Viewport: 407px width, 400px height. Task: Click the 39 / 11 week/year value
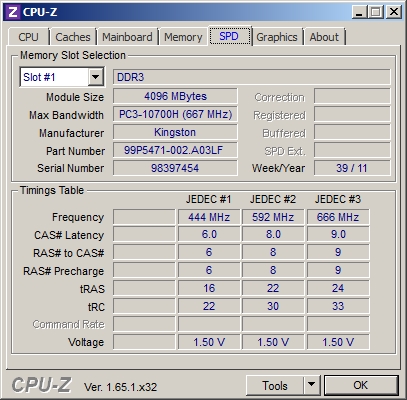[352, 168]
